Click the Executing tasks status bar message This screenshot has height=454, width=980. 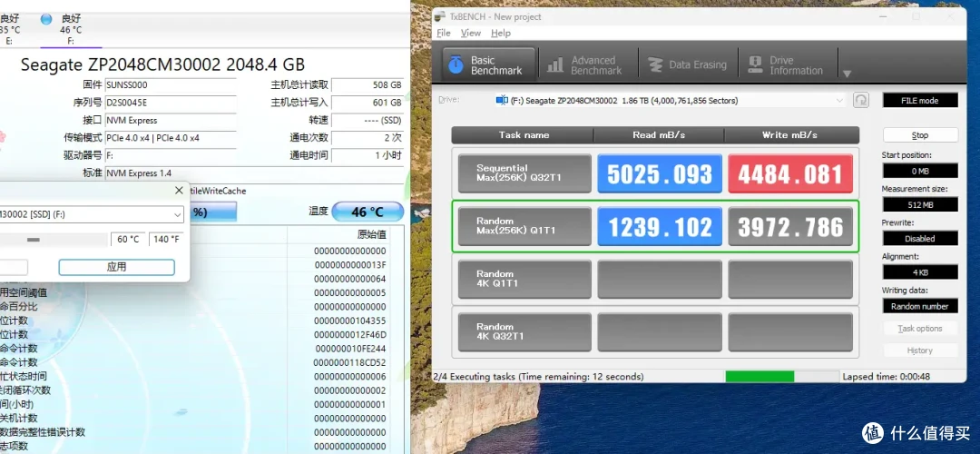click(x=538, y=377)
